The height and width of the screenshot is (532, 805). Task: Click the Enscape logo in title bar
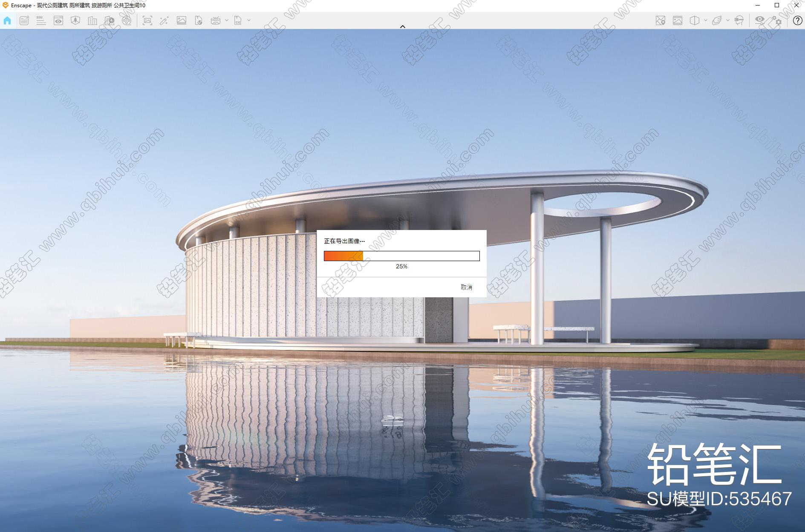tap(5, 5)
